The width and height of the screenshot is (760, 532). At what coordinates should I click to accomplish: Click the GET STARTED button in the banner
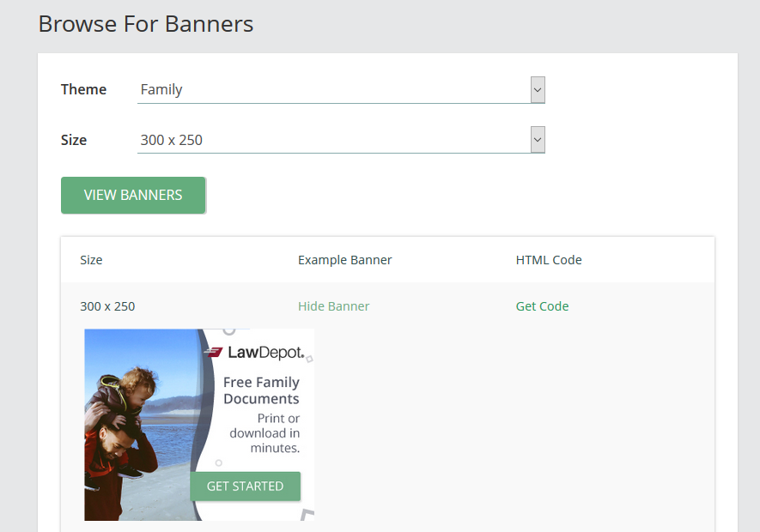[246, 486]
